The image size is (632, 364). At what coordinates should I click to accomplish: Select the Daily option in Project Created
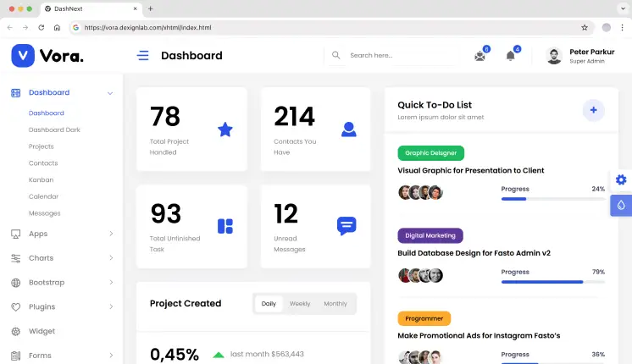[x=269, y=303]
